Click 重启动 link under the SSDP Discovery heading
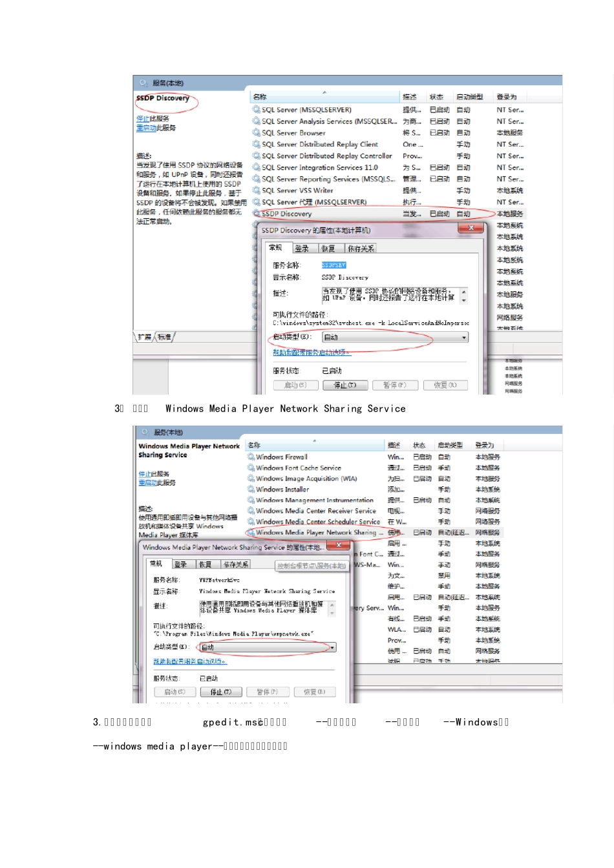The image size is (614, 868). 146,128
